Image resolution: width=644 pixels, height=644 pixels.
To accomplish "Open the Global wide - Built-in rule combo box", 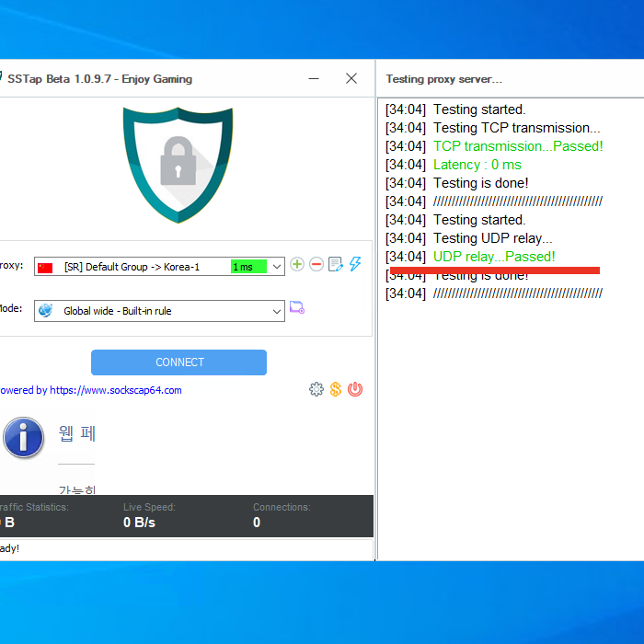I will click(x=159, y=311).
